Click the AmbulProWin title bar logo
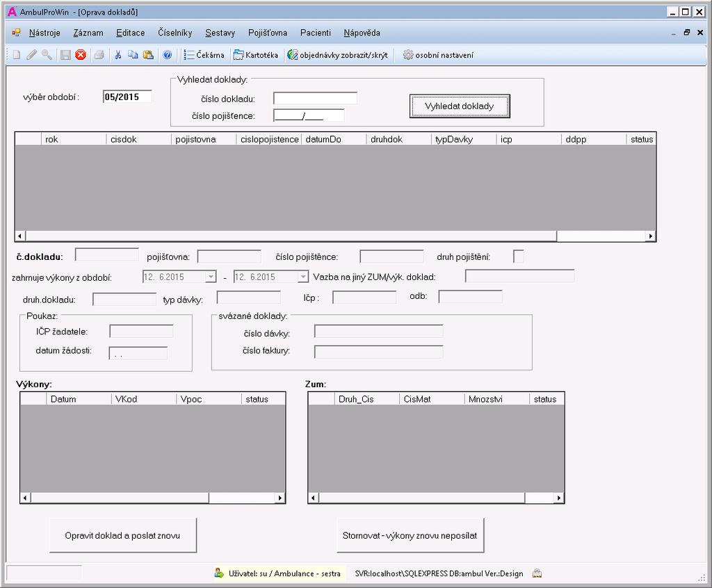 click(x=13, y=12)
